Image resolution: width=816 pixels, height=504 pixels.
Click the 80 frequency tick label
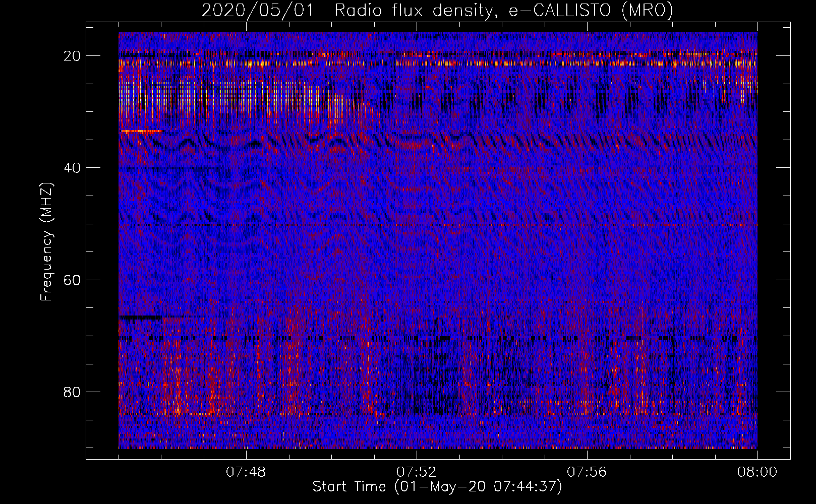point(73,392)
